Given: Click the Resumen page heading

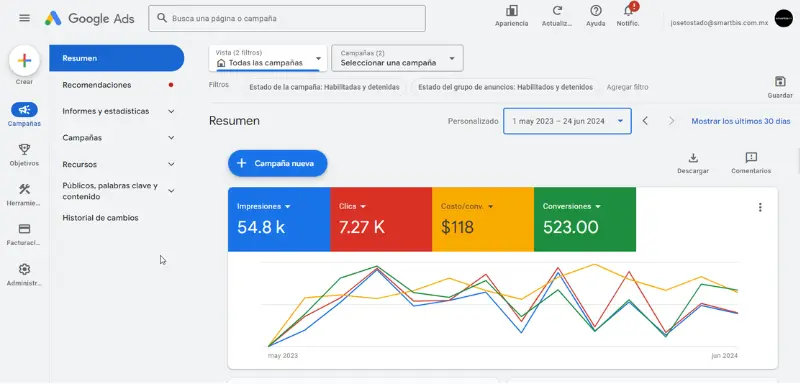Looking at the screenshot, I should 234,121.
